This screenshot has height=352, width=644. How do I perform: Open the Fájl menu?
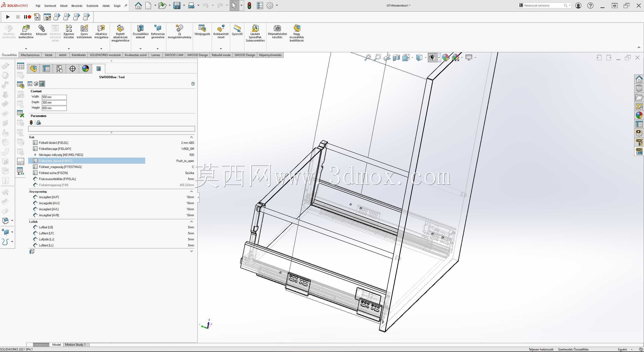(38, 6)
